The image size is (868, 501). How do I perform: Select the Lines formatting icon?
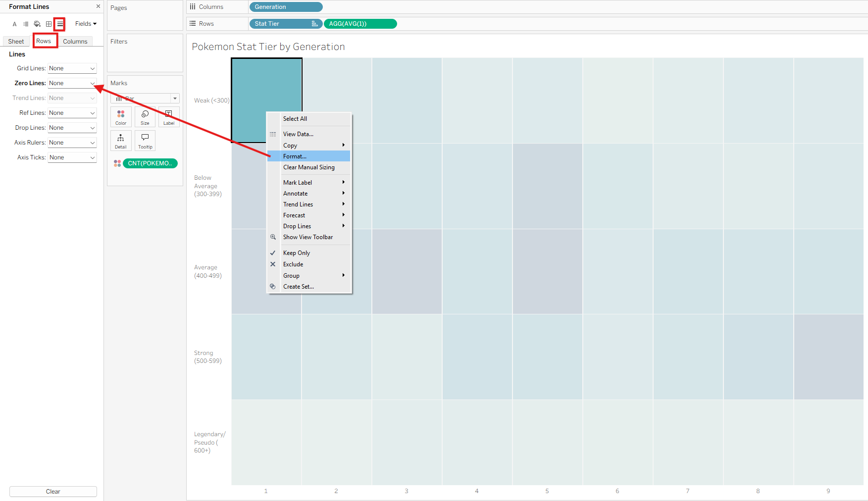[x=60, y=24]
